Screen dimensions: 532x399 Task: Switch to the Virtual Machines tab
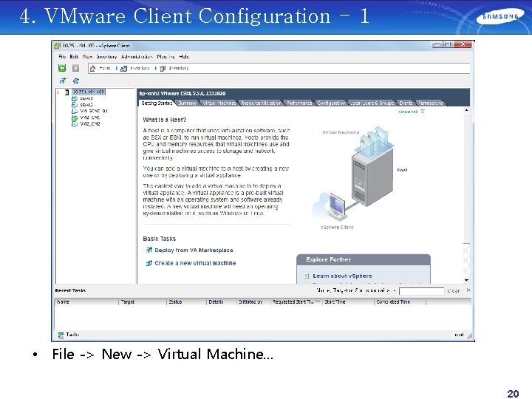coord(219,103)
